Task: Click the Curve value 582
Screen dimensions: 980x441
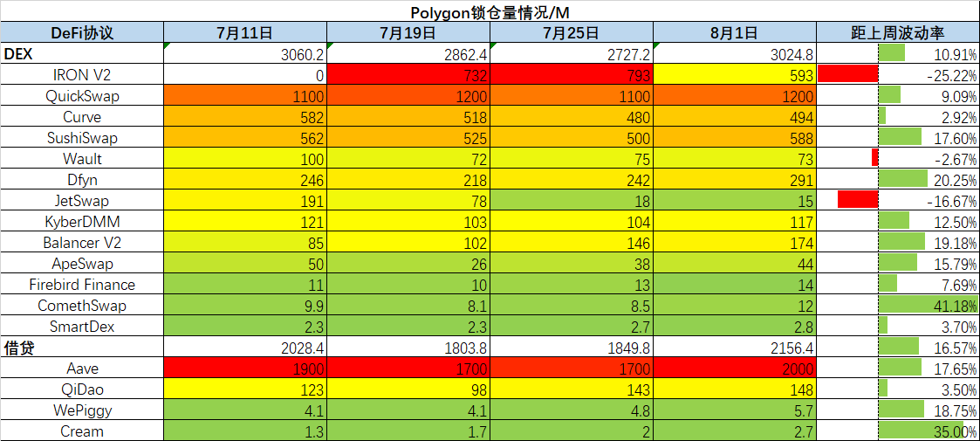Action: [245, 117]
